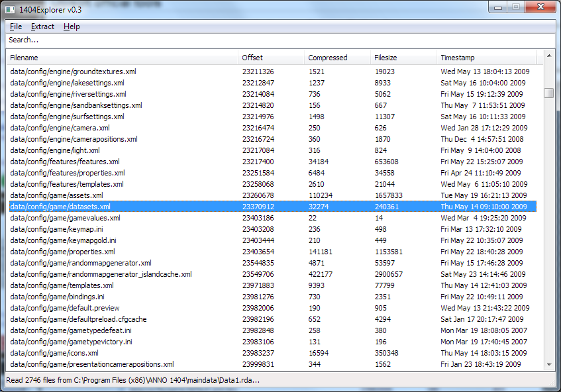The height and width of the screenshot is (392, 561).
Task: Select data/config/game/gametypevictory.ini row
Action: tap(273, 342)
